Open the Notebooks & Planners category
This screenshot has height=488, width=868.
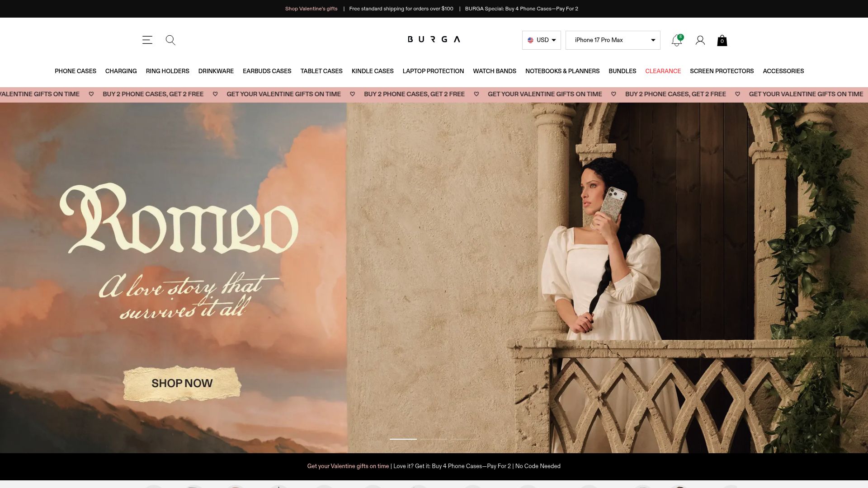tap(562, 71)
